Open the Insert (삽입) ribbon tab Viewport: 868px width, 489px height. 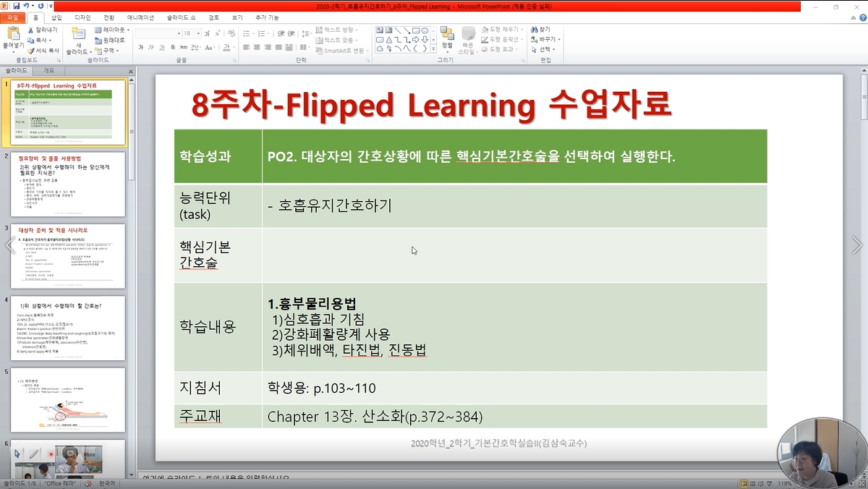(x=56, y=17)
